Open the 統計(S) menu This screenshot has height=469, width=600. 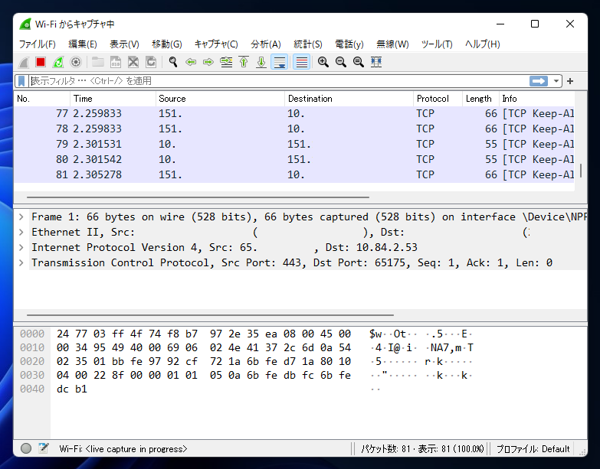pyautogui.click(x=308, y=44)
